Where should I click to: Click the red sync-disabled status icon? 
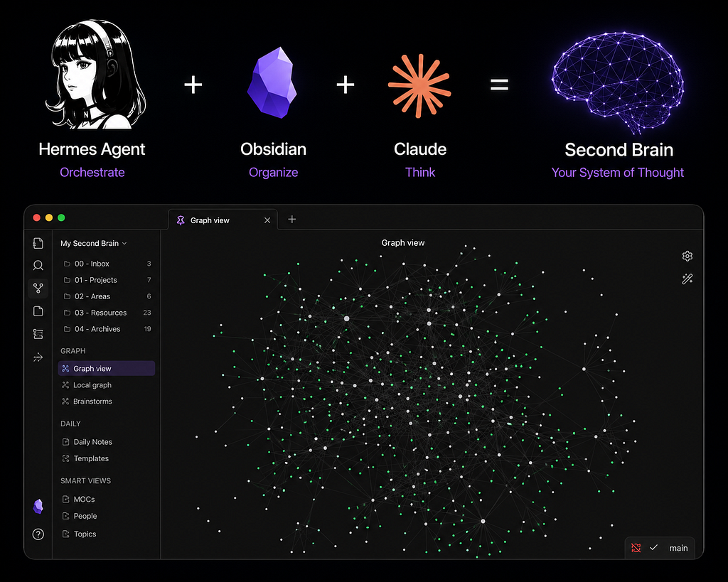636,548
